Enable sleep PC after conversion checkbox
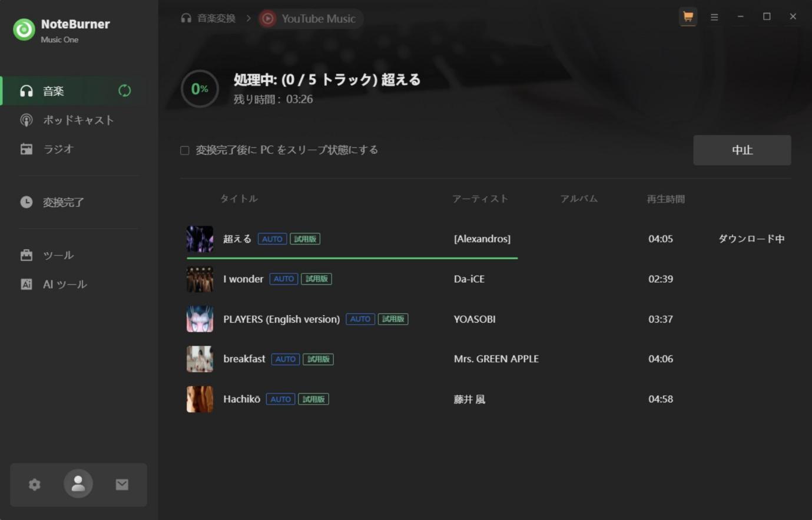Viewport: 812px width, 520px height. click(185, 150)
